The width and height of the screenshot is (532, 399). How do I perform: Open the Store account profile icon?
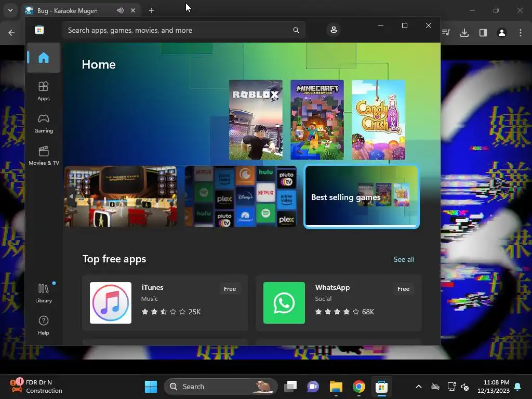(334, 30)
